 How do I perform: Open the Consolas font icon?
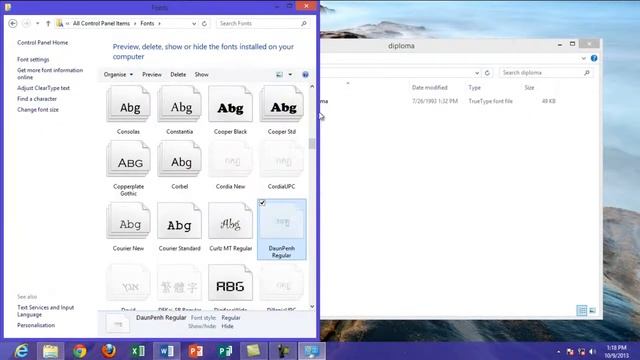pyautogui.click(x=129, y=104)
